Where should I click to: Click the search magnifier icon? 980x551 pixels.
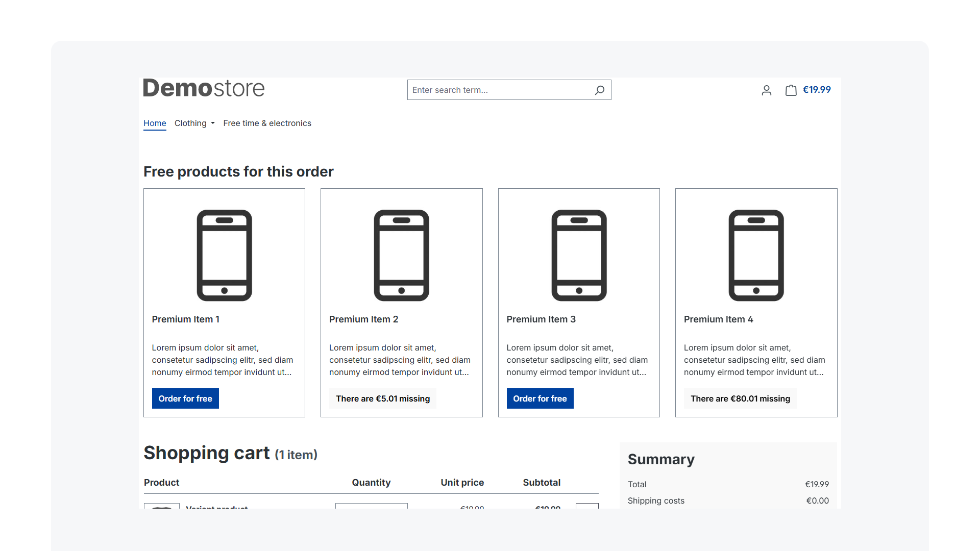coord(600,90)
